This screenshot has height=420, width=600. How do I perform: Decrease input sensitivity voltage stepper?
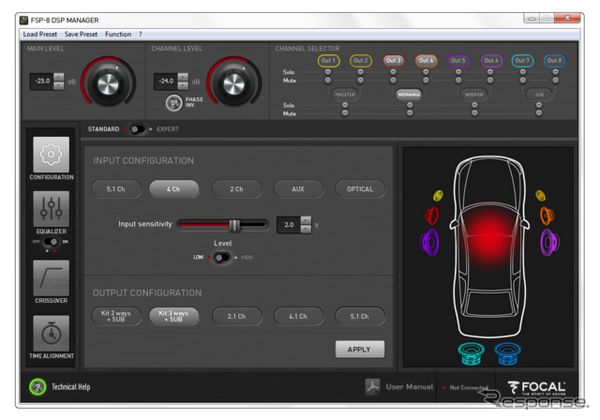[306, 229]
